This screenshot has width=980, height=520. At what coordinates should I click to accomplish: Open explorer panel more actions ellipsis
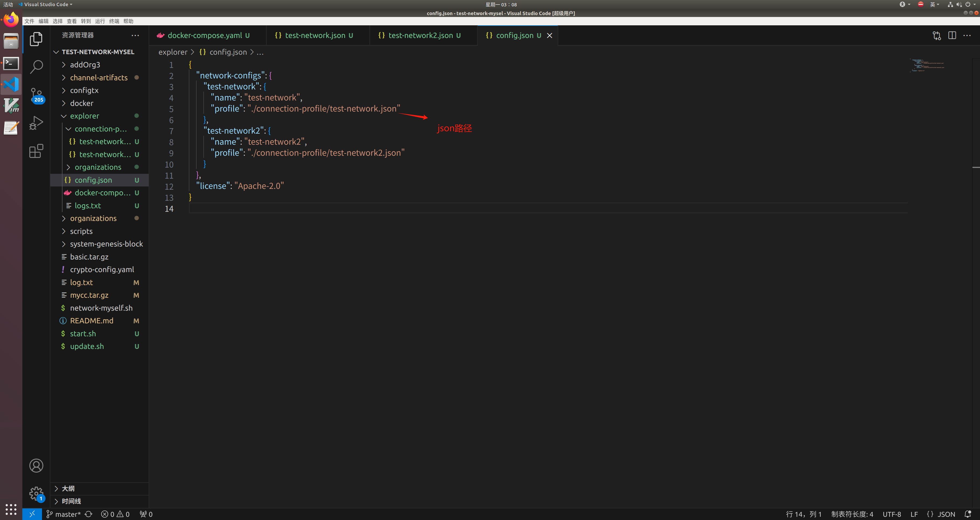coord(135,35)
